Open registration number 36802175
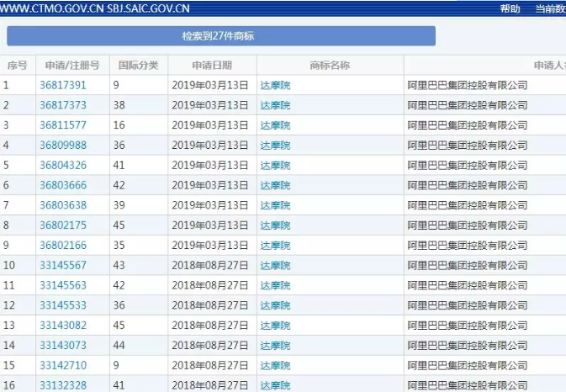The height and width of the screenshot is (392, 566). [x=63, y=225]
